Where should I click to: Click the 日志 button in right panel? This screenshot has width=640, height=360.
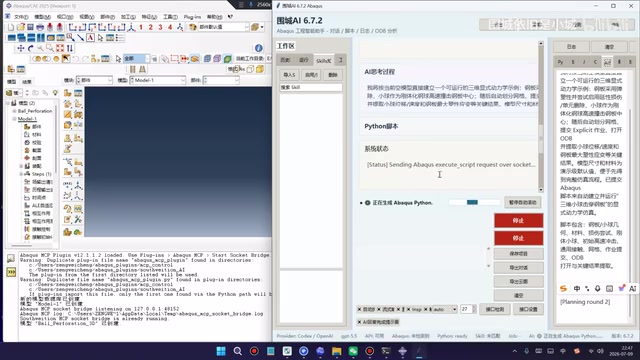[x=571, y=47]
